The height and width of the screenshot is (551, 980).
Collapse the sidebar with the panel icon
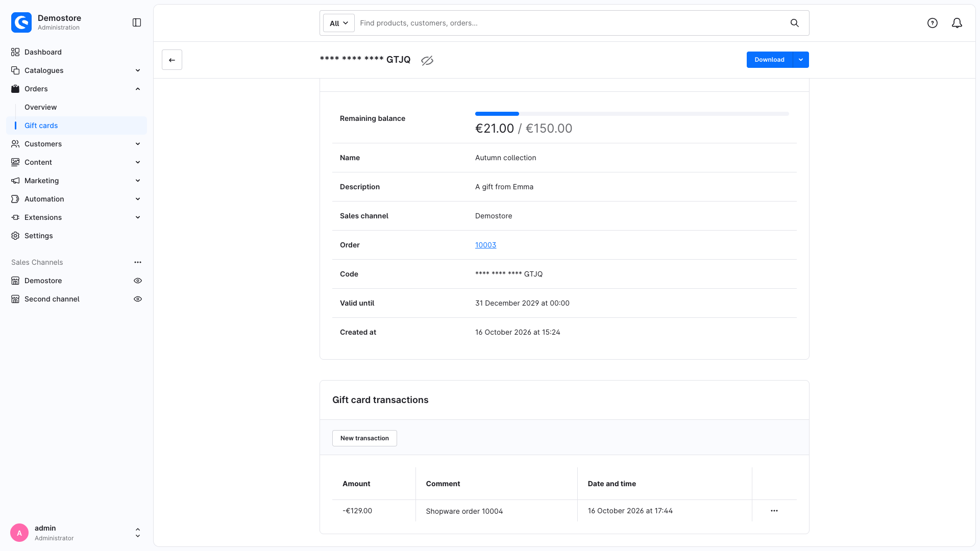137,22
